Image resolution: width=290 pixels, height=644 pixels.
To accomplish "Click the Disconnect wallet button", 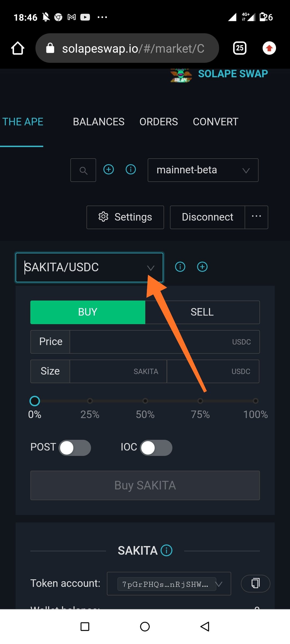I will 208,217.
